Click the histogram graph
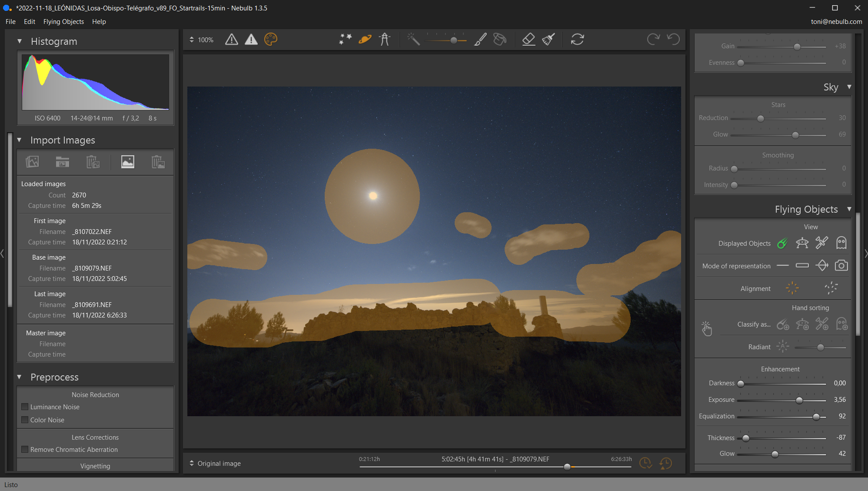Viewport: 868px width, 491px height. [95, 82]
